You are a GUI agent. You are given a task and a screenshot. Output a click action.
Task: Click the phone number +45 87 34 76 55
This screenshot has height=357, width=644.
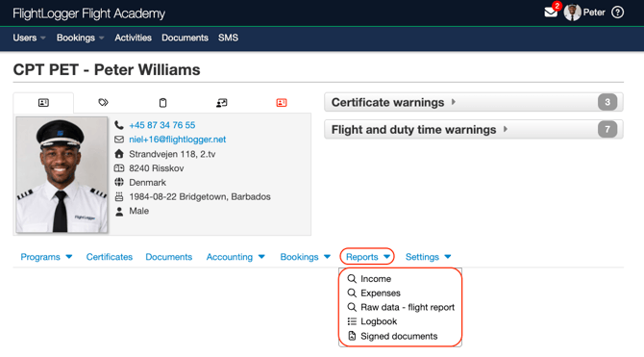[161, 125]
